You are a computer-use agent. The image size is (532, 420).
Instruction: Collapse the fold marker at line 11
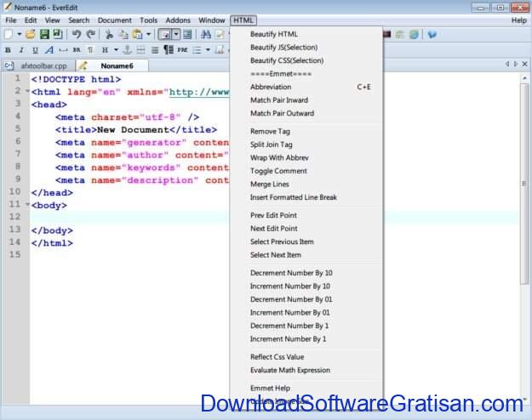(x=27, y=204)
